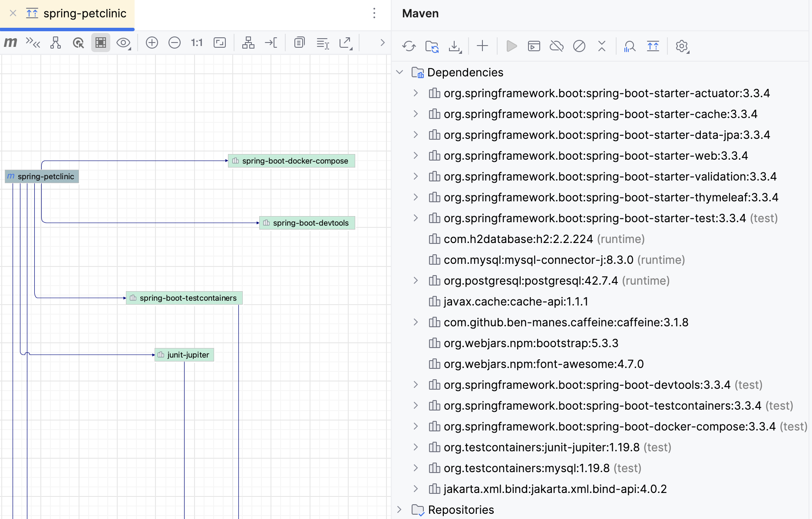Open the Maven Settings gear icon
The height and width of the screenshot is (519, 812).
point(682,46)
